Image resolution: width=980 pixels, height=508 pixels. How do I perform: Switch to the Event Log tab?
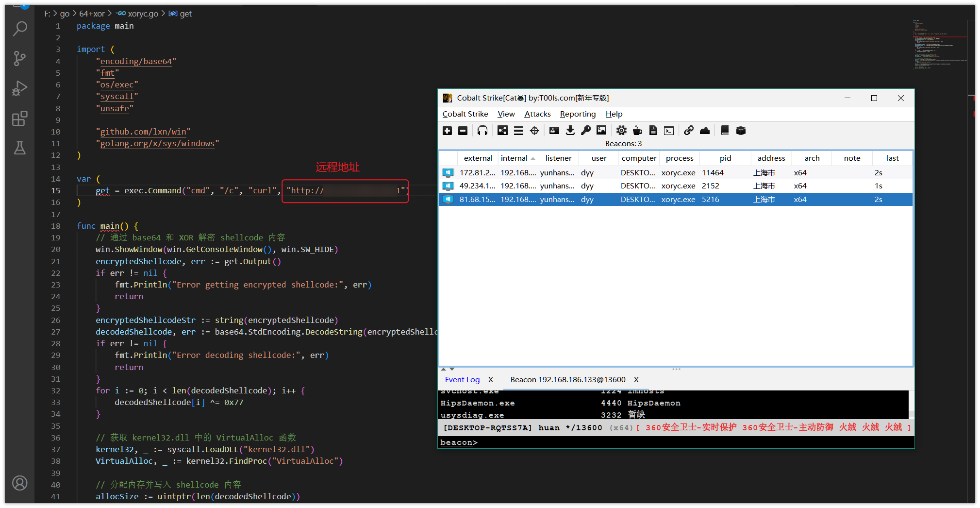[x=462, y=380]
